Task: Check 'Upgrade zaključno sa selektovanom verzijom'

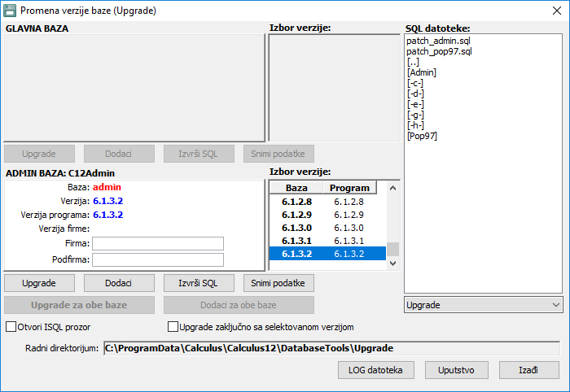Action: click(173, 327)
